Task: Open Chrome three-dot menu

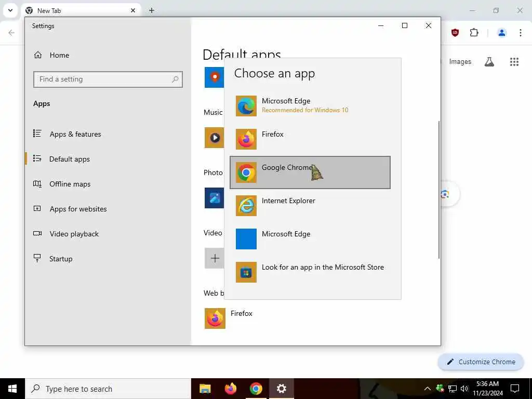Action: pos(521,33)
